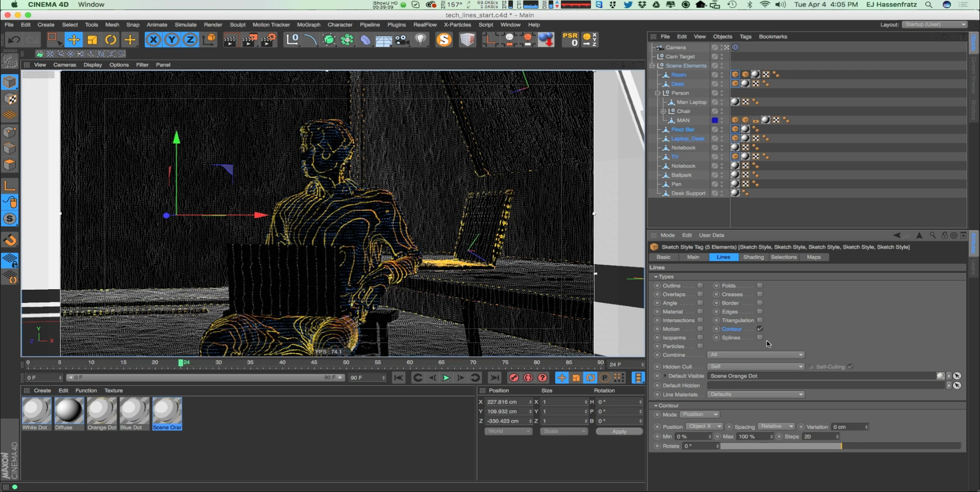The image size is (980, 492).
Task: Toggle X axis lock
Action: [x=153, y=39]
